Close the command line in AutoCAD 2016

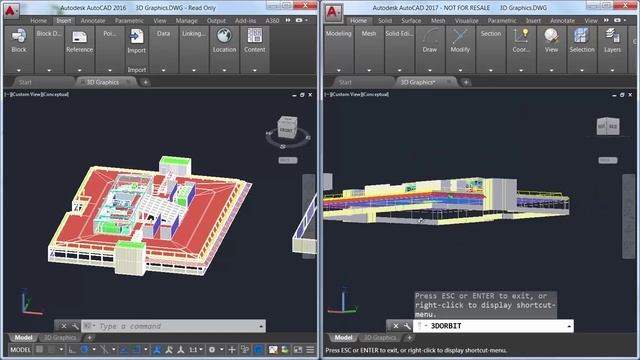pos(64,326)
